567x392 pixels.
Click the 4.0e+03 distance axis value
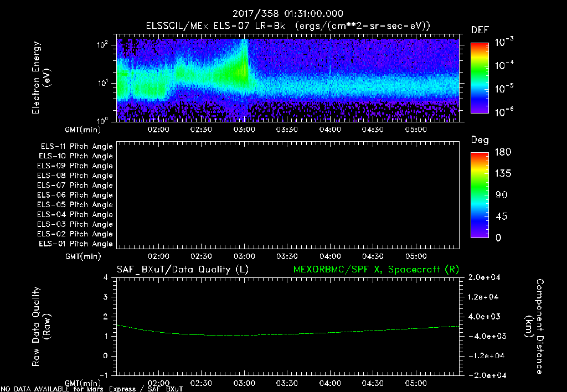[484, 317]
